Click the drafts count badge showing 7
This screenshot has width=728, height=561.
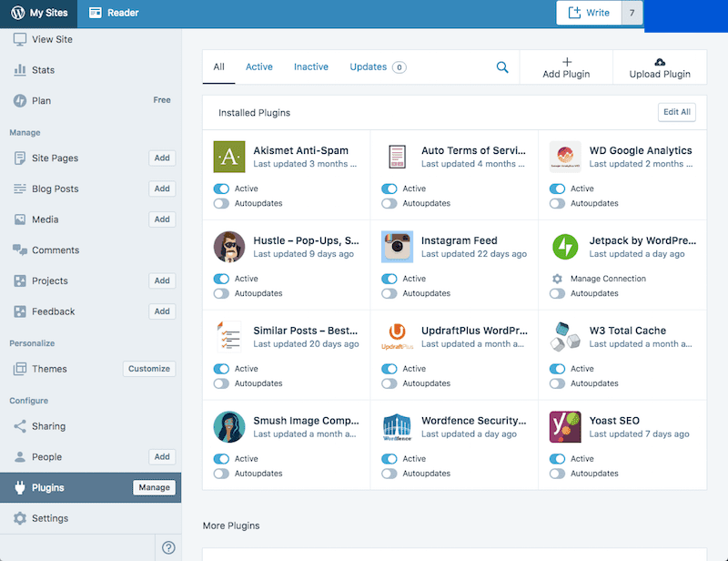point(632,13)
